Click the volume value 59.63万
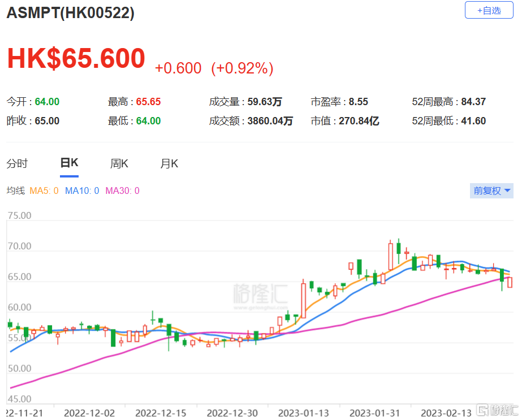 coord(265,102)
